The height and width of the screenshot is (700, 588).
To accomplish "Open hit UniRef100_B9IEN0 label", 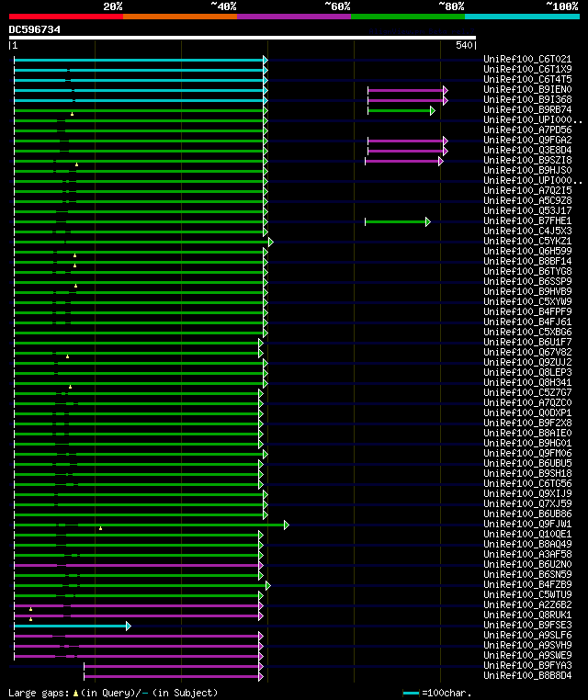I will click(x=527, y=89).
